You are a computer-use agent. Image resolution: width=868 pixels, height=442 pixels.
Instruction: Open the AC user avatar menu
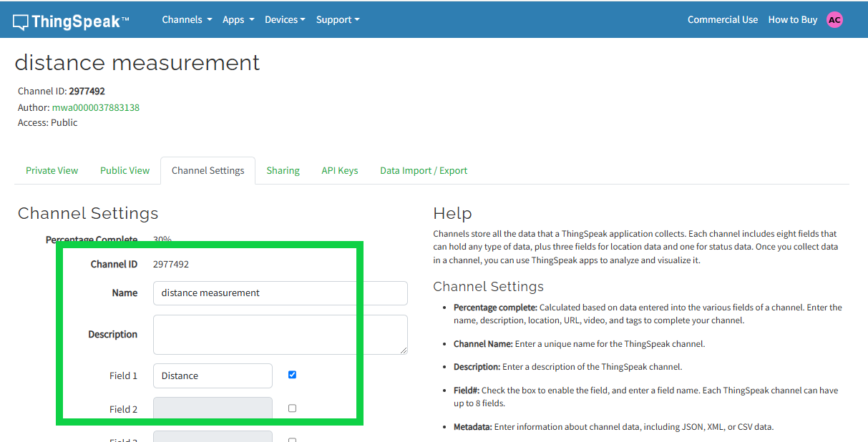point(834,20)
